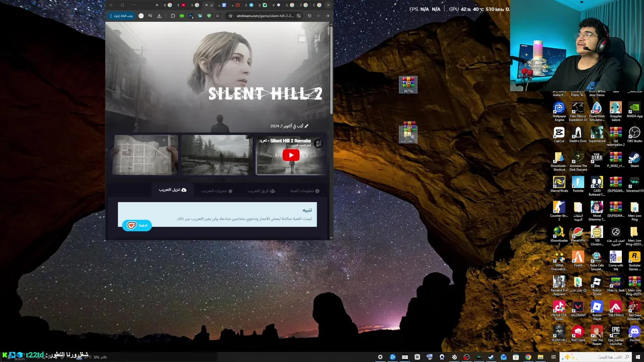The height and width of the screenshot is (362, 644).
Task: Open the map screenshot thumbnail
Action: (146, 155)
